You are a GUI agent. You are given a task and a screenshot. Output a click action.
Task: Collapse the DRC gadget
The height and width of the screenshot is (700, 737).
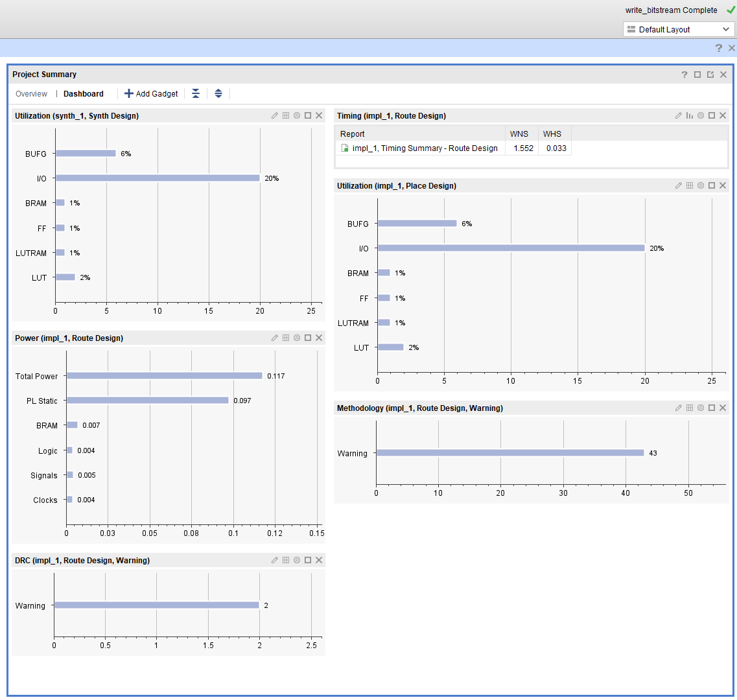tap(297, 561)
